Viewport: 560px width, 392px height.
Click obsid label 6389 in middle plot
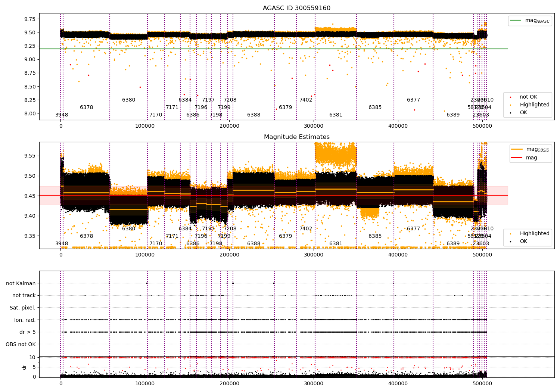[x=453, y=244]
